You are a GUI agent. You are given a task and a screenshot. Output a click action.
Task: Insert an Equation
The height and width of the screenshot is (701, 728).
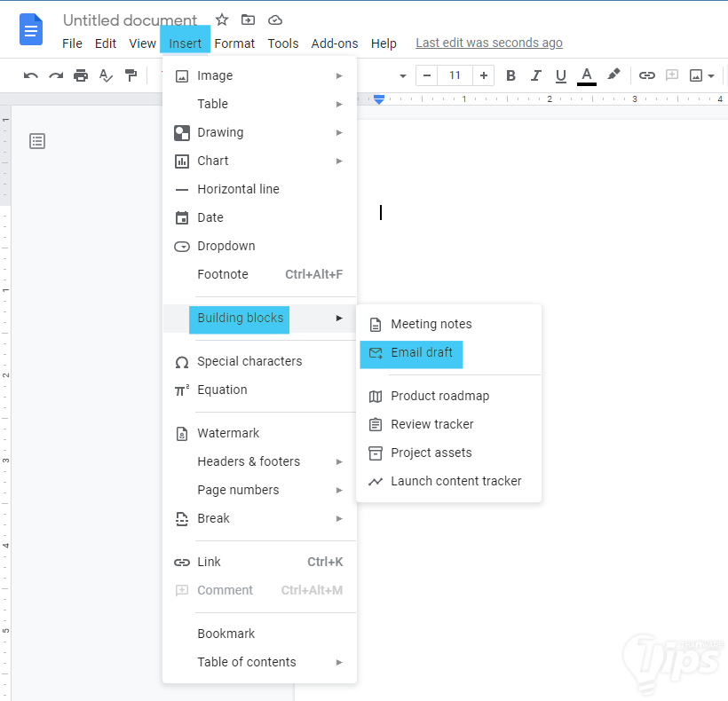pyautogui.click(x=259, y=390)
